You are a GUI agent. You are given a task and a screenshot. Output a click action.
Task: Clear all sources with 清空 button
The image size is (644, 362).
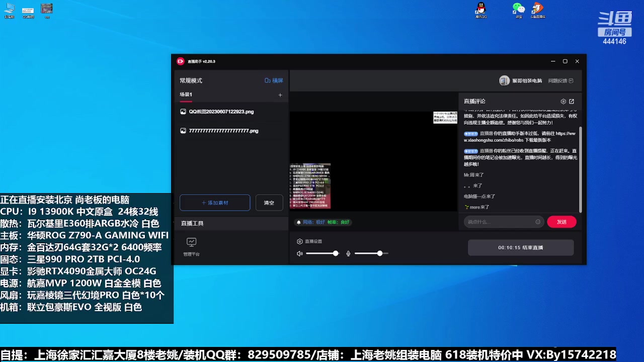(x=269, y=203)
